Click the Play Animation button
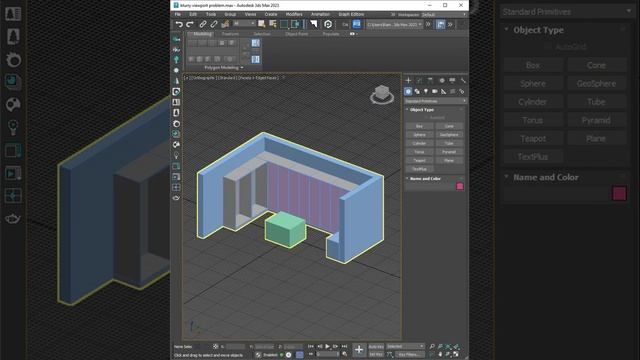 coord(327,347)
